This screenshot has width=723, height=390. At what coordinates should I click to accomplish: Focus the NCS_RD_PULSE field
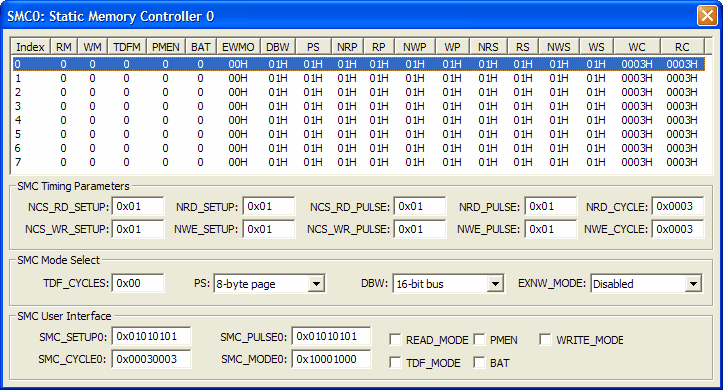420,206
